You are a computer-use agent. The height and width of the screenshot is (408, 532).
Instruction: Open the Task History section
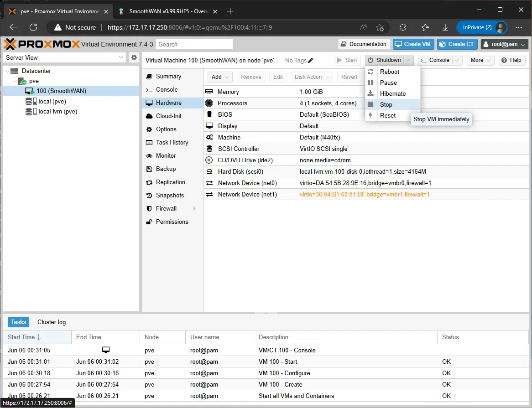(173, 143)
